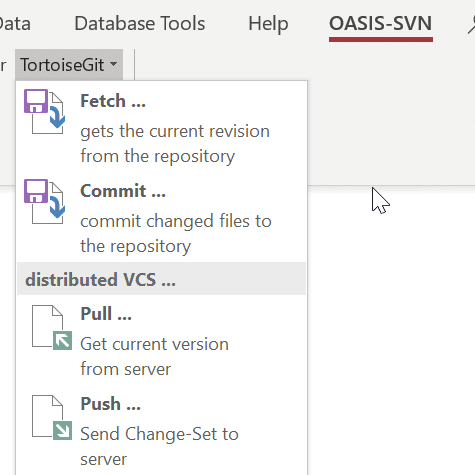Click the Pull document arrow icon
The width and height of the screenshot is (475, 475).
coord(52,327)
